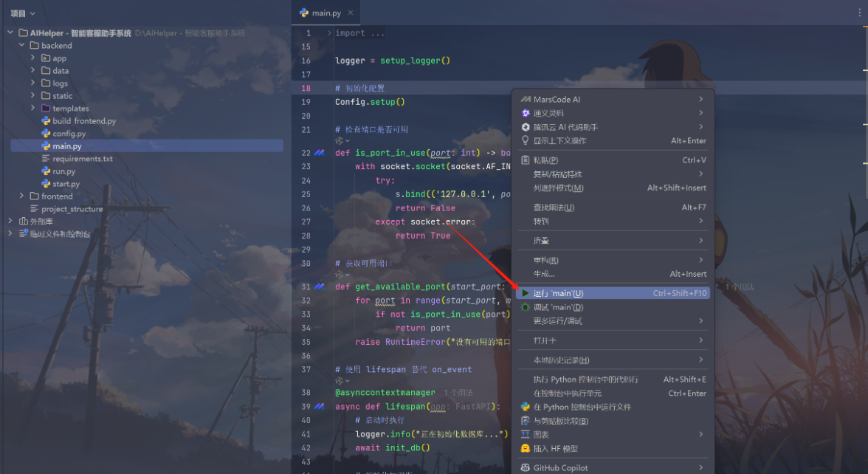Click the emoji icon for 插入 HF 模型
The height and width of the screenshot is (474, 868).
pos(526,448)
